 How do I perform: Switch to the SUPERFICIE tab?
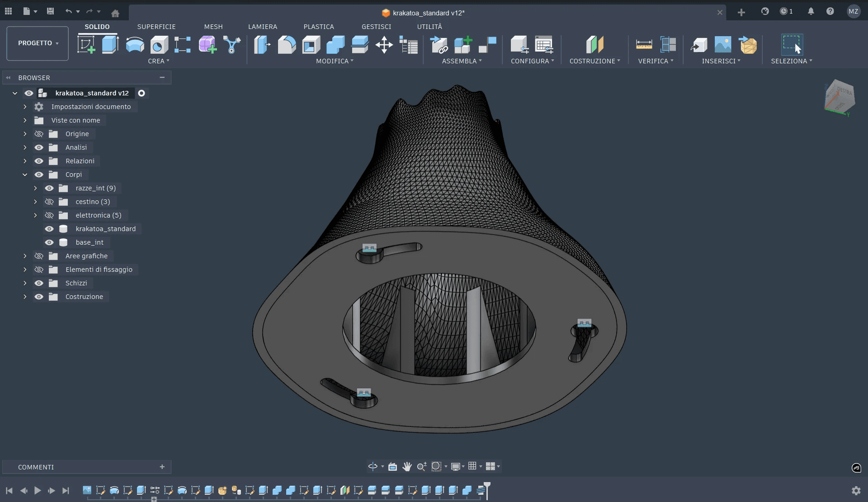click(156, 27)
